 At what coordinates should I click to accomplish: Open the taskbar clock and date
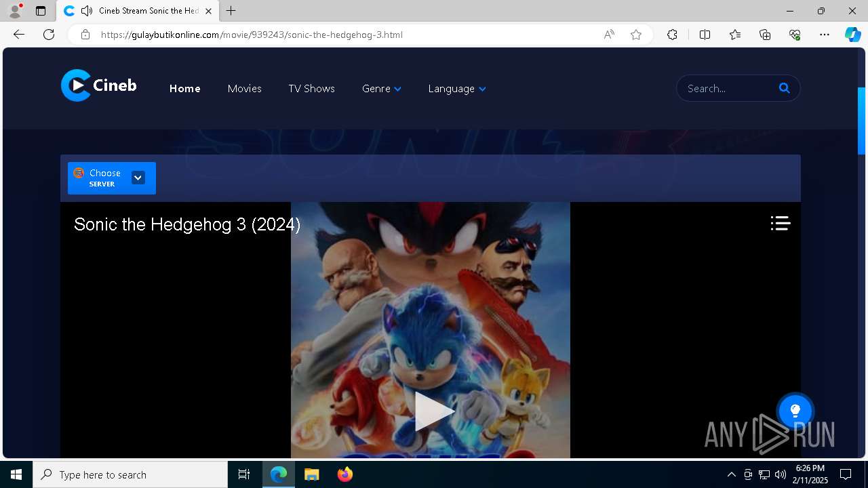[x=811, y=474]
